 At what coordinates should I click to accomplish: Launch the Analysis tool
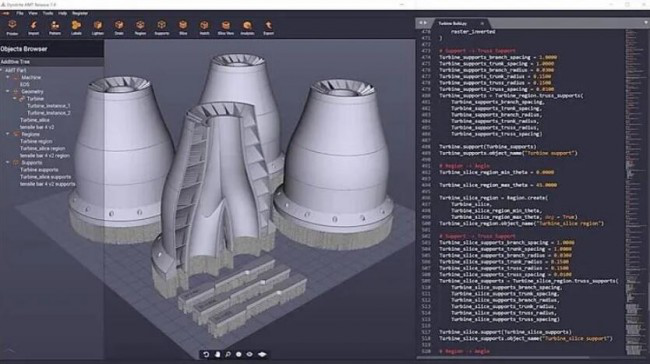[x=247, y=27]
